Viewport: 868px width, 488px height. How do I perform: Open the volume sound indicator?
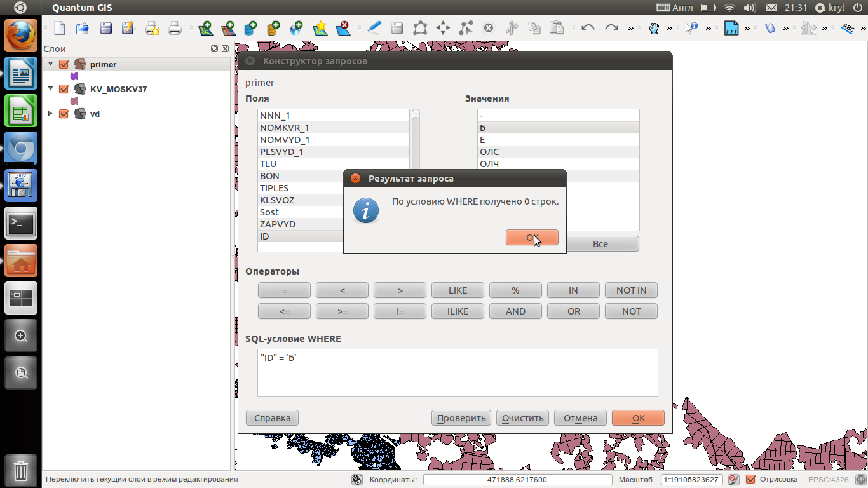coord(749,8)
